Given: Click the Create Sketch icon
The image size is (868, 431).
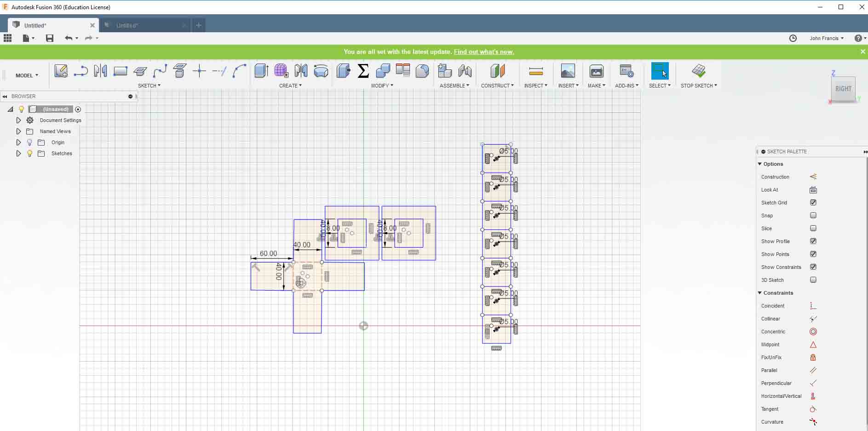Looking at the screenshot, I should pyautogui.click(x=61, y=71).
